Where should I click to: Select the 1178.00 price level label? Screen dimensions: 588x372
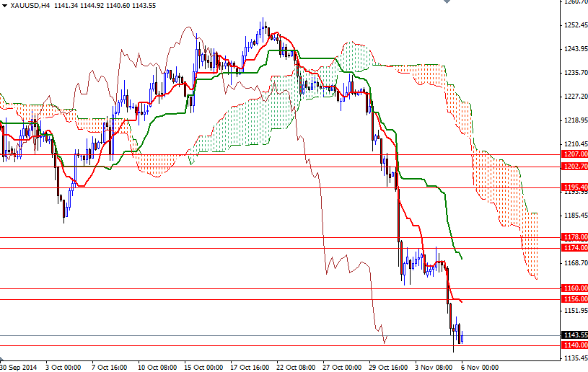(x=574, y=237)
